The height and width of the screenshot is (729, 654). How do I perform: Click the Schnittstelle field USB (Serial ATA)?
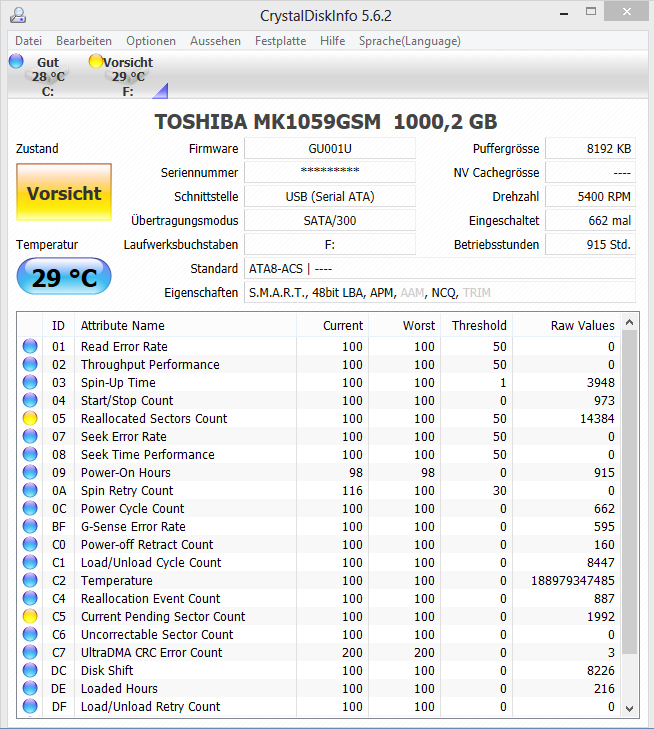pos(330,196)
